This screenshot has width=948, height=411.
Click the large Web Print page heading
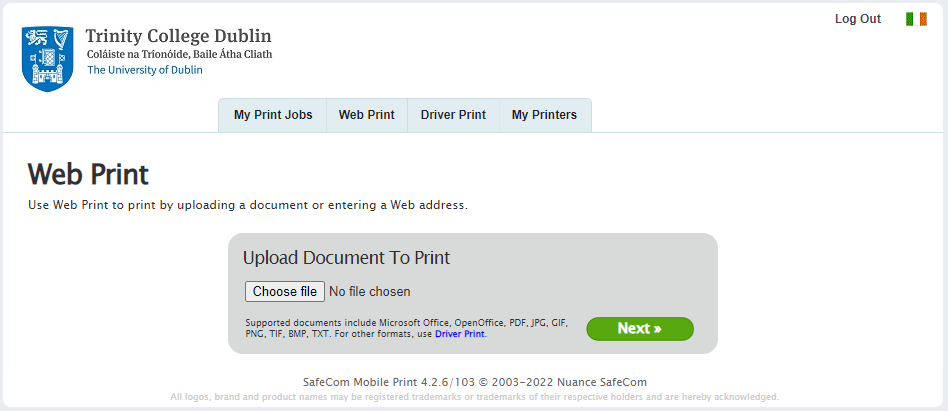(88, 174)
